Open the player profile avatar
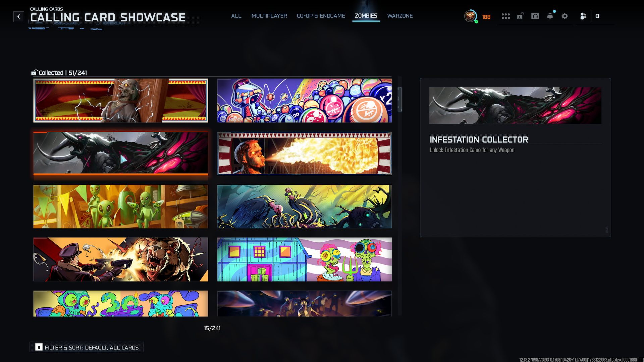The width and height of the screenshot is (644, 362). pos(470,16)
